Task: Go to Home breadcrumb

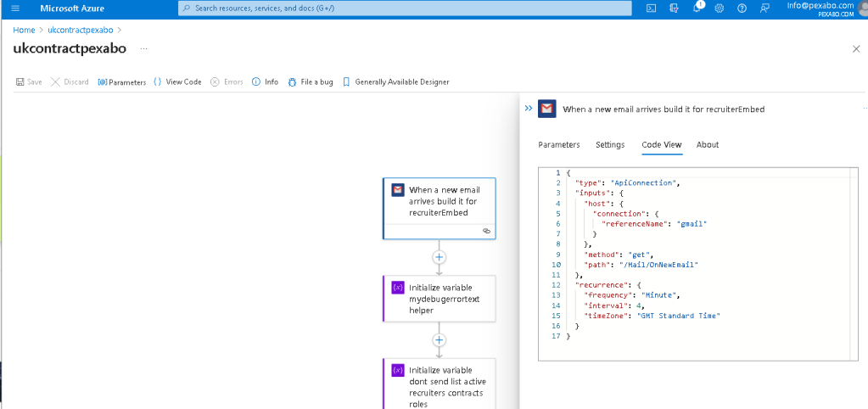Action: tap(24, 30)
